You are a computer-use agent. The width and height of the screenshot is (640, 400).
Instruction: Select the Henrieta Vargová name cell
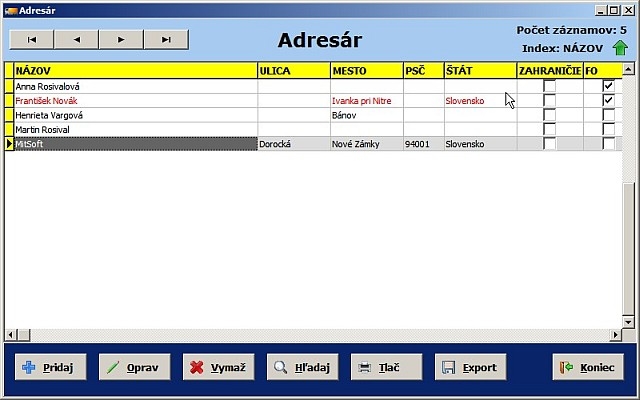(x=136, y=115)
